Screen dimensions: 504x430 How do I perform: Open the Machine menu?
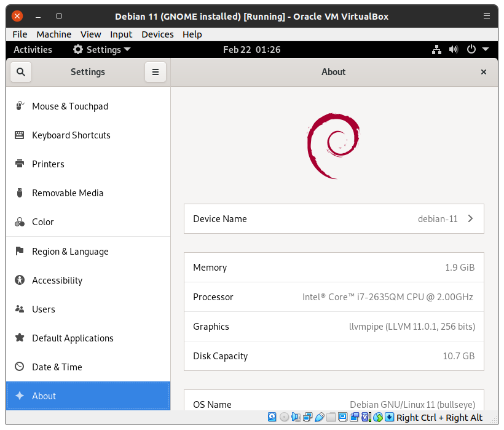tap(53, 34)
